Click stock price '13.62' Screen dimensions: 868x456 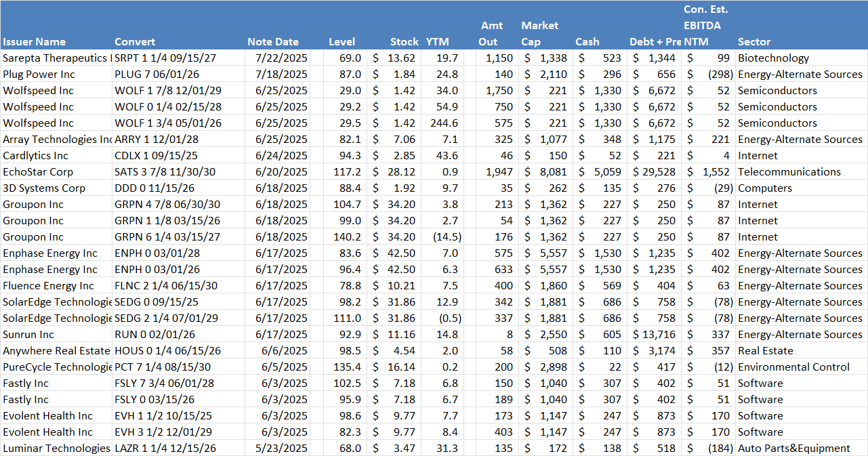coord(402,58)
